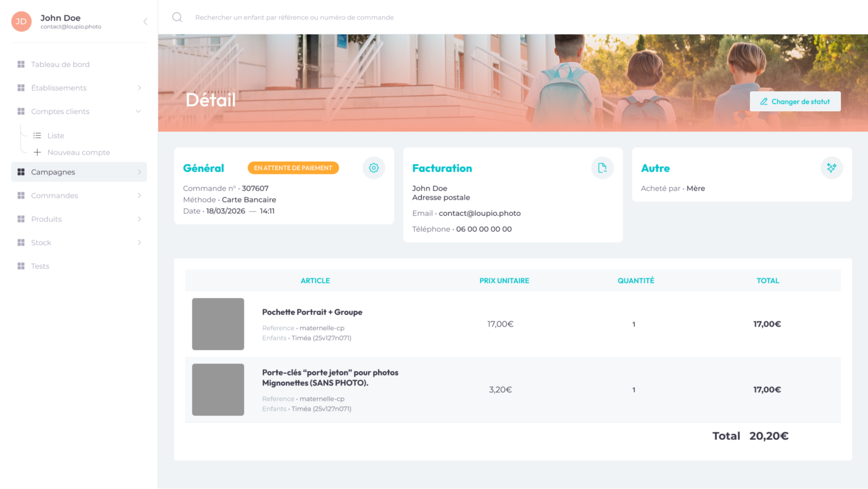The width and height of the screenshot is (868, 489).
Task: Click the Produits grid icon
Action: pyautogui.click(x=21, y=219)
